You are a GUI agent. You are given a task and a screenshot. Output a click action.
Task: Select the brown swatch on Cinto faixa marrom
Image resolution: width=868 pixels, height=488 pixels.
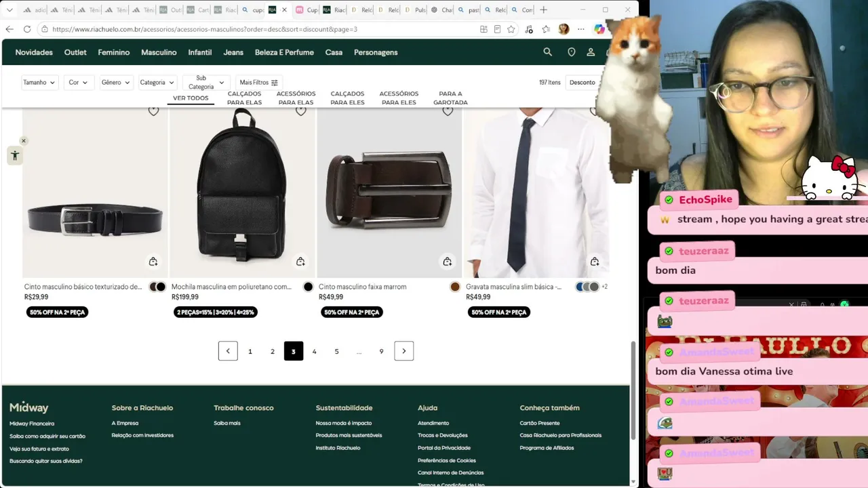(455, 287)
